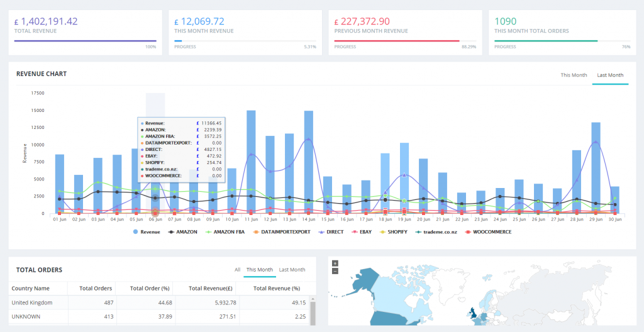Image resolution: width=644 pixels, height=332 pixels.
Task: Select Last Month tab in Total Orders
Action: [292, 270]
